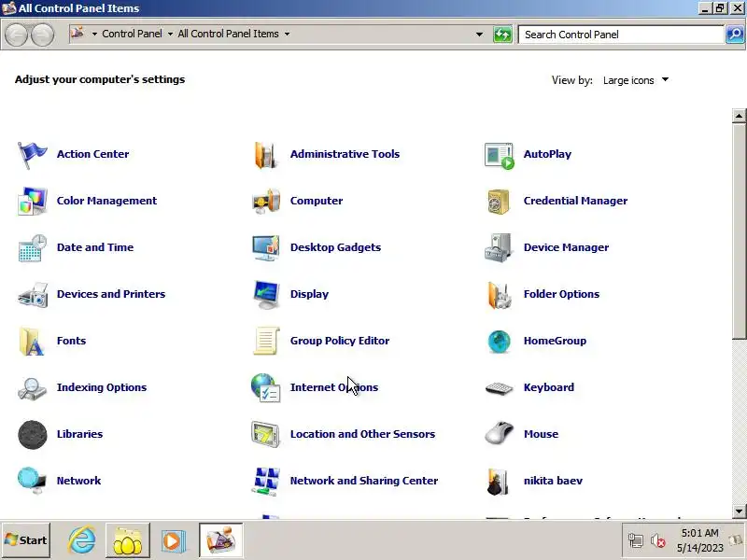
Task: Click the Folder Options link text
Action: coord(561,294)
